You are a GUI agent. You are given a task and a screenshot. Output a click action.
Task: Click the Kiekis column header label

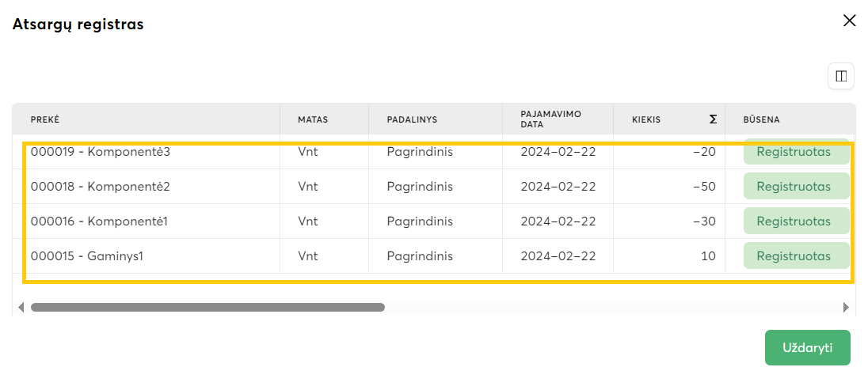(x=646, y=119)
